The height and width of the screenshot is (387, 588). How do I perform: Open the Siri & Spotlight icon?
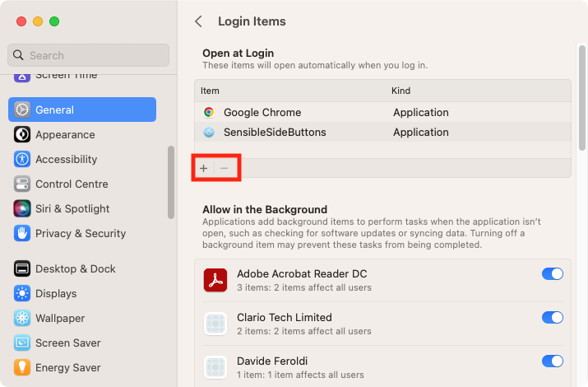point(22,208)
